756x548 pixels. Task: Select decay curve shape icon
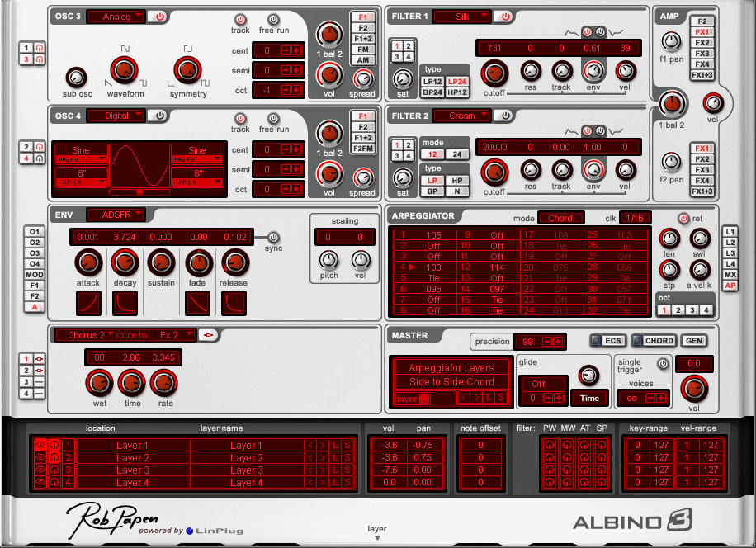tap(125, 303)
